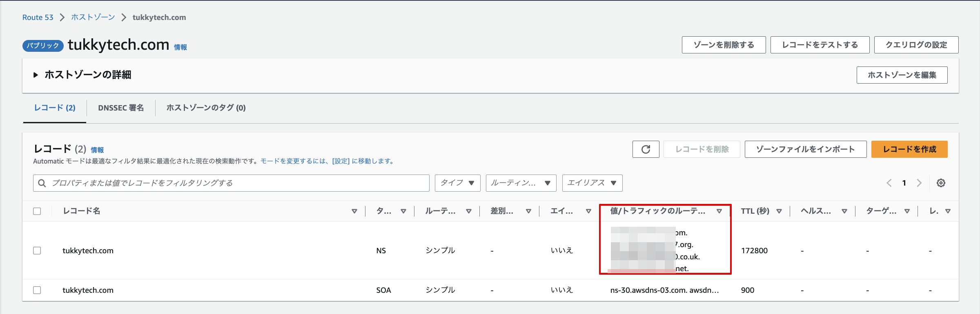Click the レコードをテストする button
This screenshot has width=980, height=314.
pyautogui.click(x=820, y=45)
